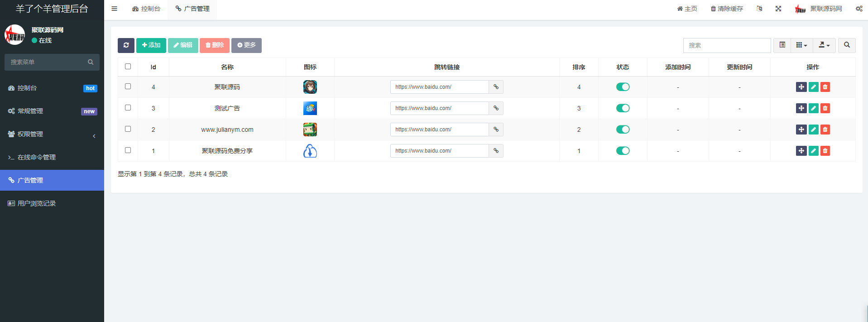The height and width of the screenshot is (322, 868).
Task: Open the language switcher icon in header
Action: coord(759,9)
